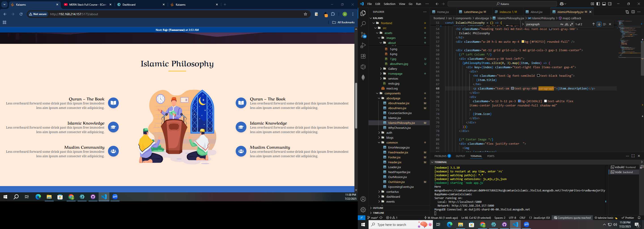The height and width of the screenshot is (229, 644).
Task: Click the left Muslim Community people icon
Action: pyautogui.click(x=113, y=151)
